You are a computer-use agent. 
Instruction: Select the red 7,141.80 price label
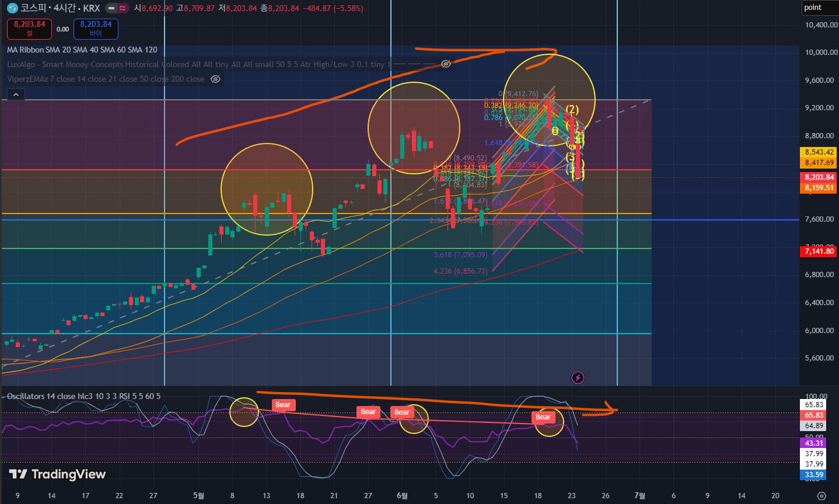point(820,251)
